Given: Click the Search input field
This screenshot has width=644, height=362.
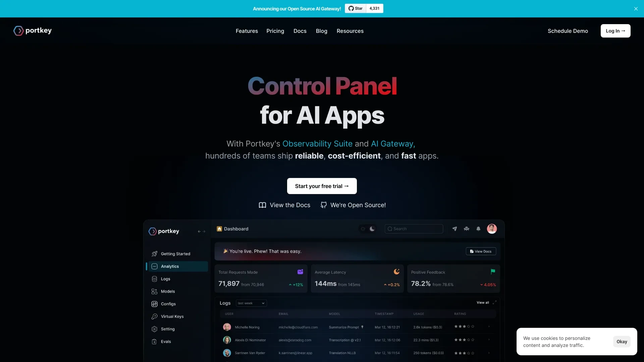Looking at the screenshot, I should tap(414, 229).
